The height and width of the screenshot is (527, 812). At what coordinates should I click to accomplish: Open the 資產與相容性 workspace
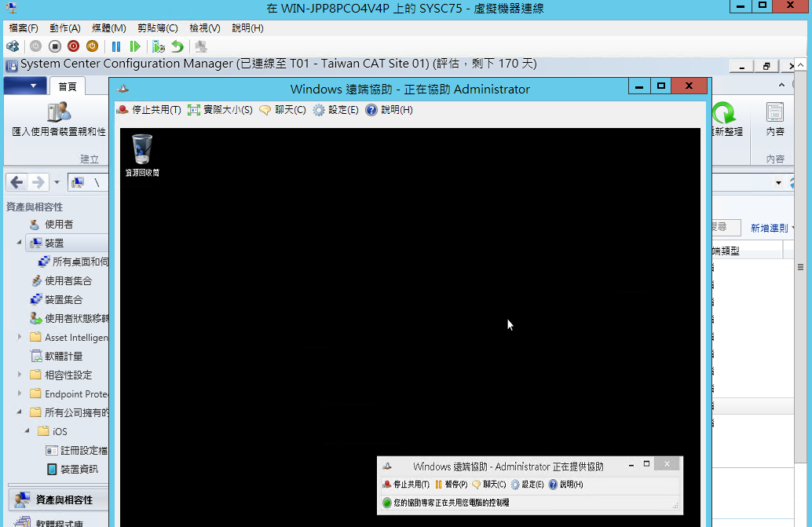59,500
